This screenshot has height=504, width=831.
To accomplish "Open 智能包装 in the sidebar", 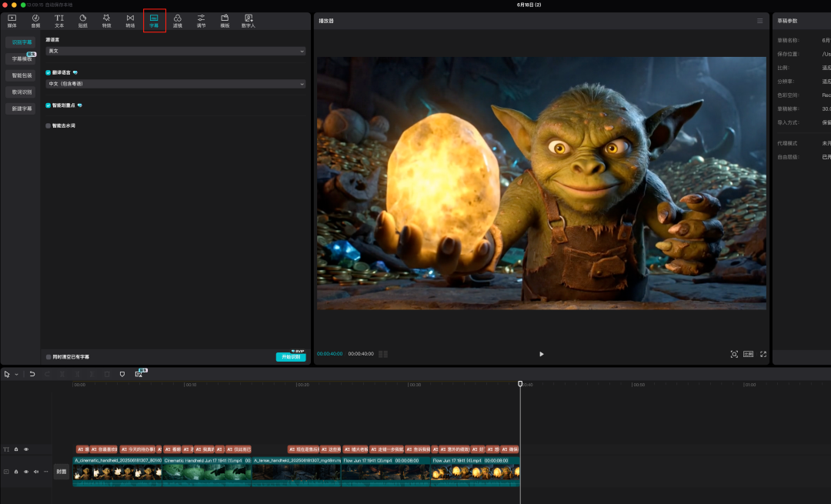I will point(22,75).
